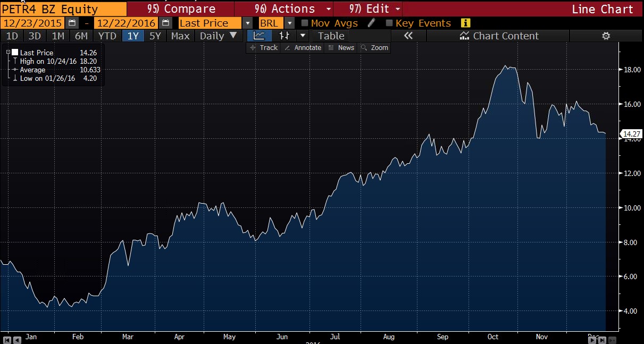The height and width of the screenshot is (344, 644).
Task: Open the end date calendar picker
Action: click(166, 23)
